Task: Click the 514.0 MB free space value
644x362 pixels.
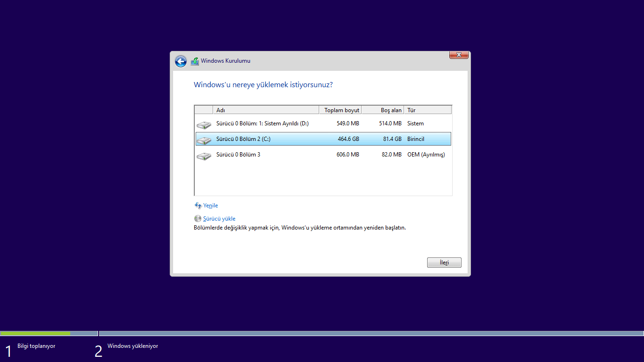Action: pos(390,123)
